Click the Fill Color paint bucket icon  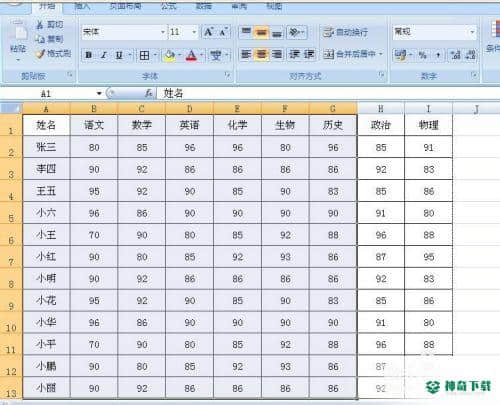tap(169, 55)
